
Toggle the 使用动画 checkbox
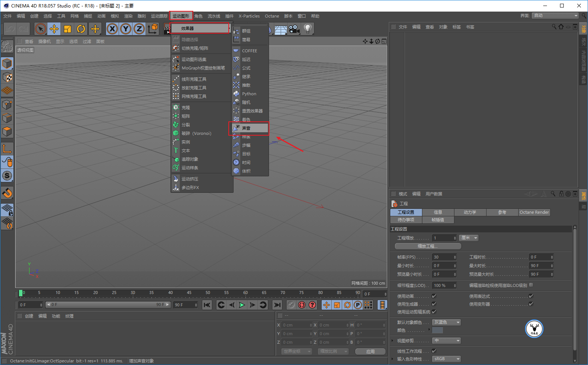(434, 296)
